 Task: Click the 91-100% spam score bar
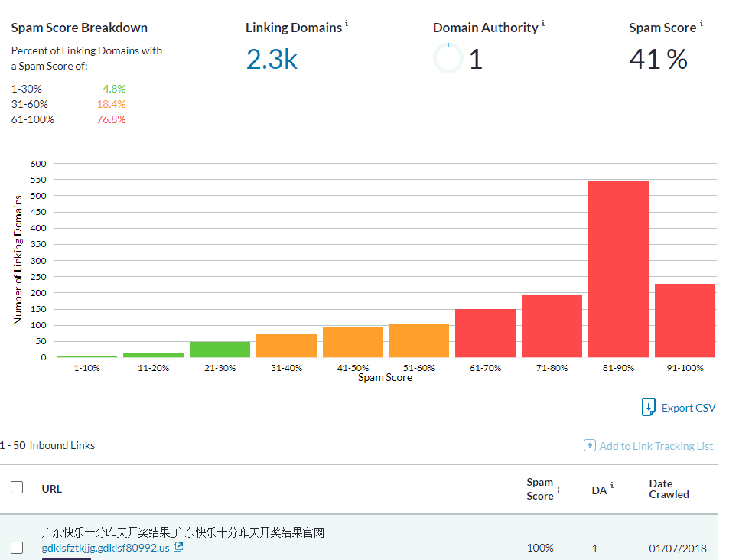[685, 321]
